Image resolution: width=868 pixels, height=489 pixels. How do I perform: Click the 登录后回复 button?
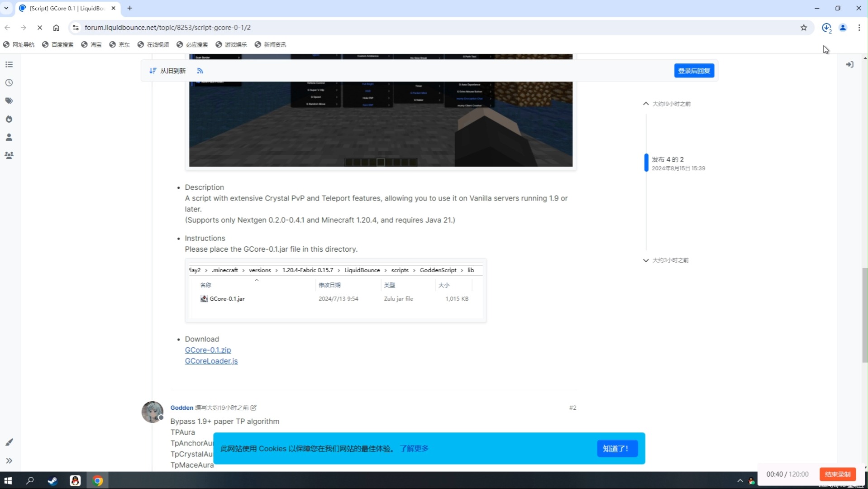pyautogui.click(x=694, y=71)
